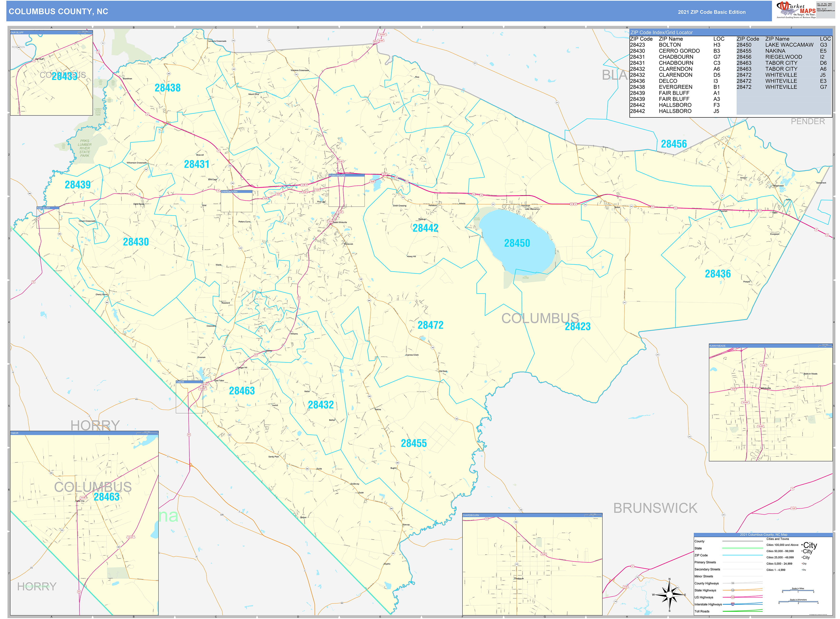
Task: Click the 'Secondary Streets' legend entry
Action: coord(728,569)
